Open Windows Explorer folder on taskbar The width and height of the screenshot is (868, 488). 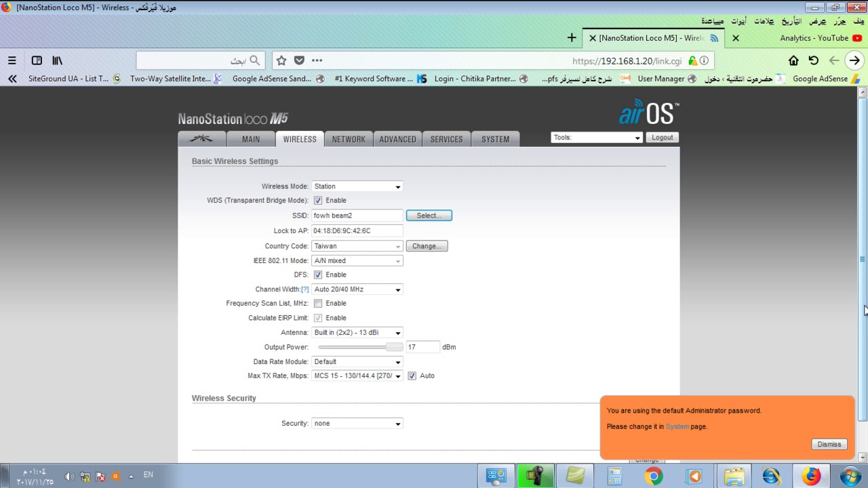click(x=734, y=476)
